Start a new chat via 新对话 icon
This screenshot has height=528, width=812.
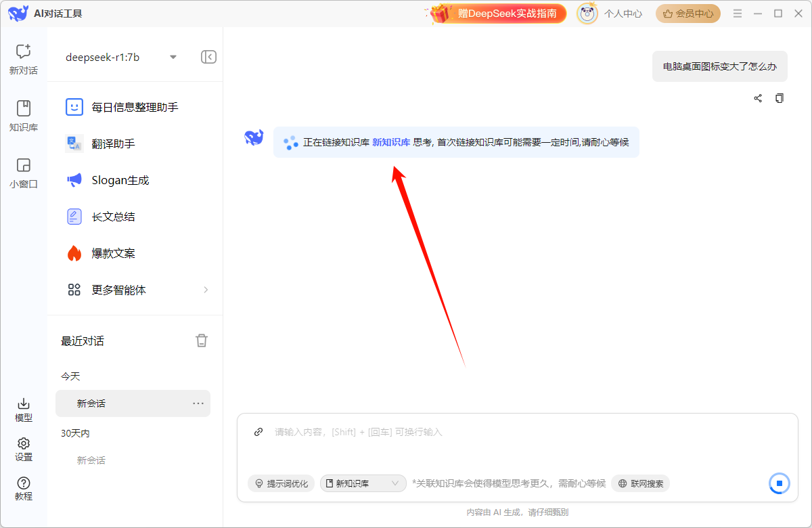coord(23,58)
